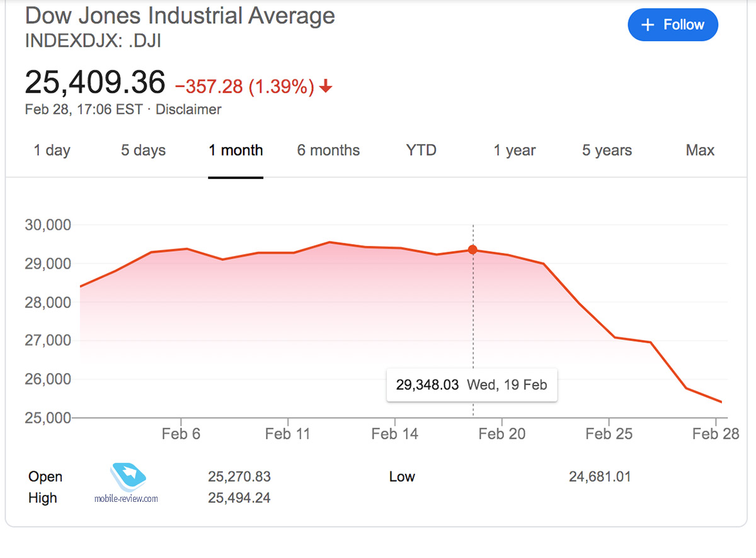Click the High value 25,494.24
Image resolution: width=756 pixels, height=558 pixels.
tap(239, 498)
